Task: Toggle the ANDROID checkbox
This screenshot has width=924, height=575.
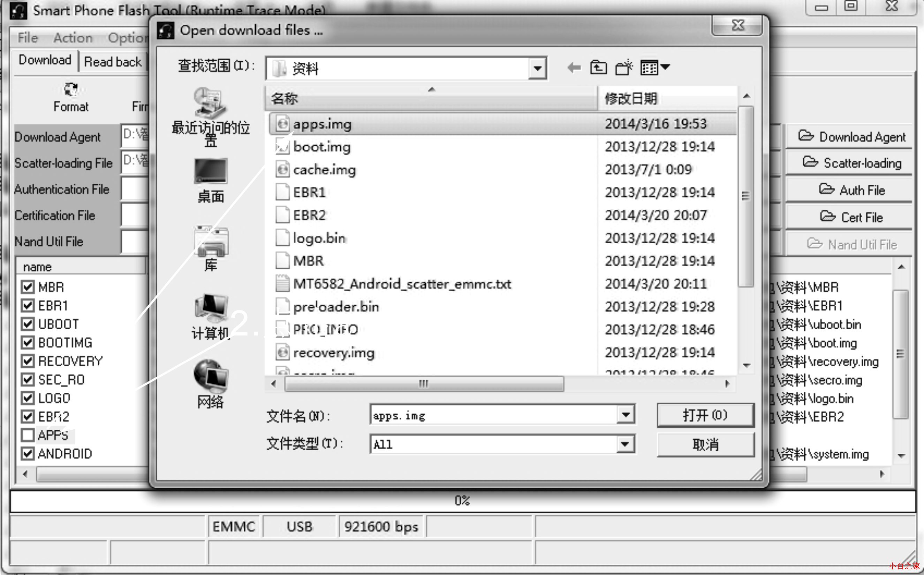Action: (x=28, y=454)
